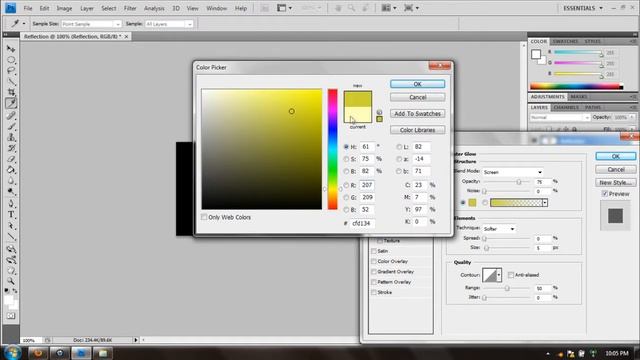Click OK in Color Picker dialog

(417, 84)
